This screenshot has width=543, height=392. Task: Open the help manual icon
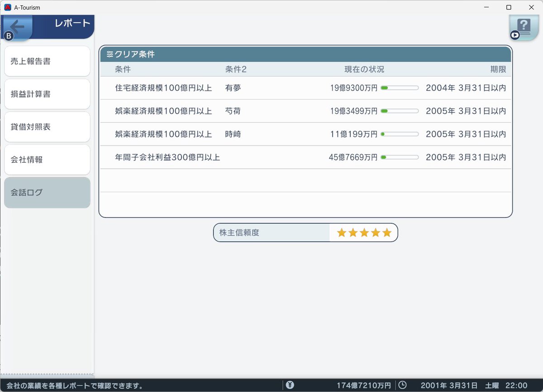point(524,28)
